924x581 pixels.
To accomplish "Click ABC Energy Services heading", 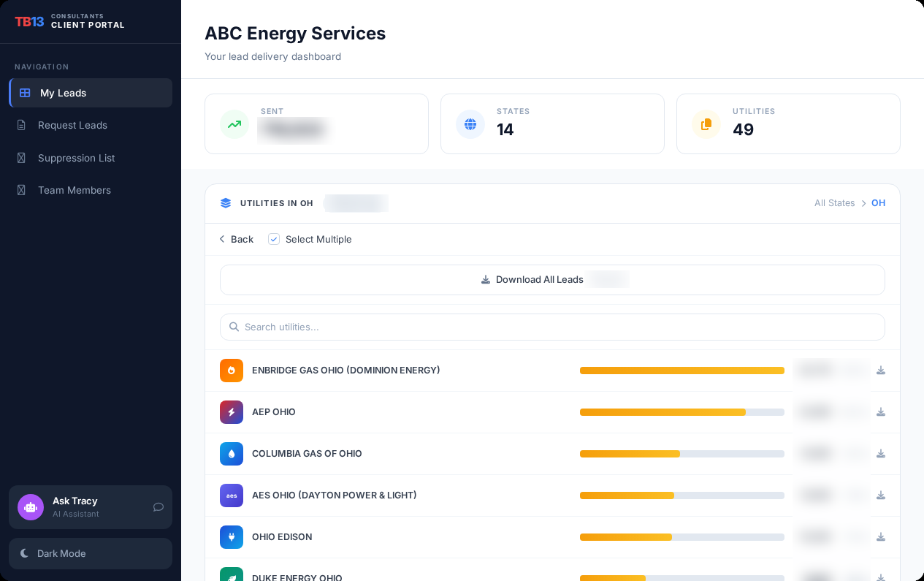I will pos(295,33).
